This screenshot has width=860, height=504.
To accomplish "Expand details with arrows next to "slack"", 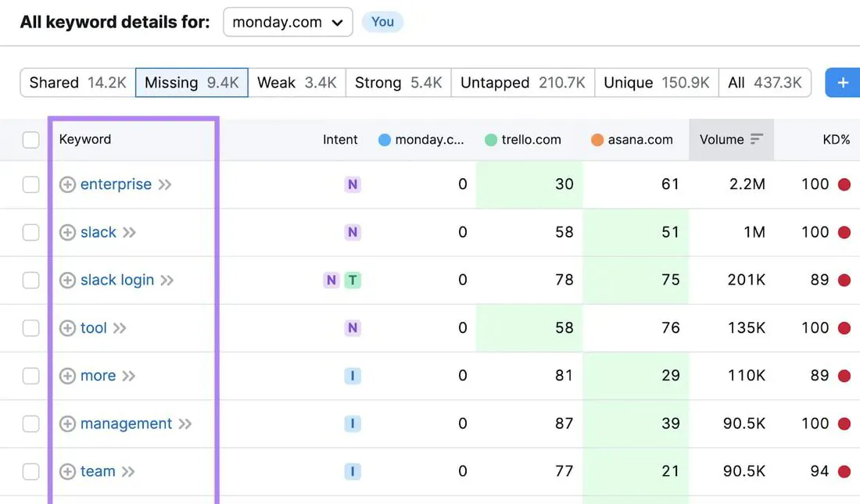I will (x=128, y=232).
